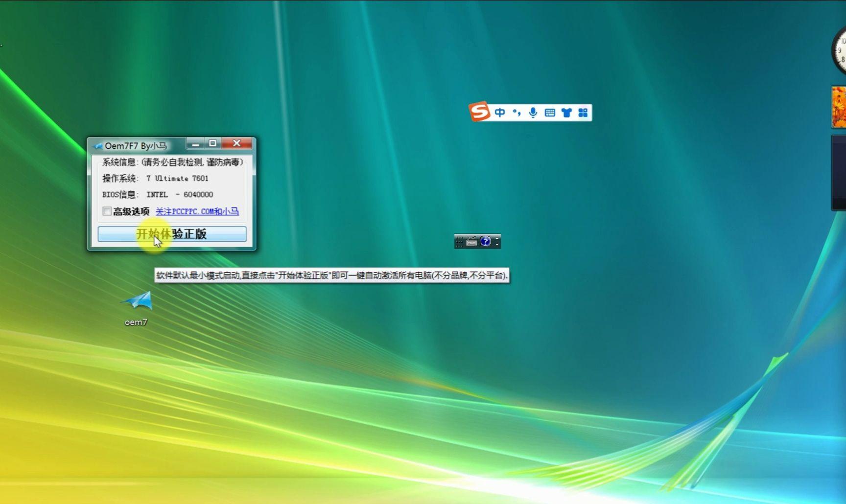
Task: Toggle Sogou punctuation mode icon
Action: coord(517,113)
